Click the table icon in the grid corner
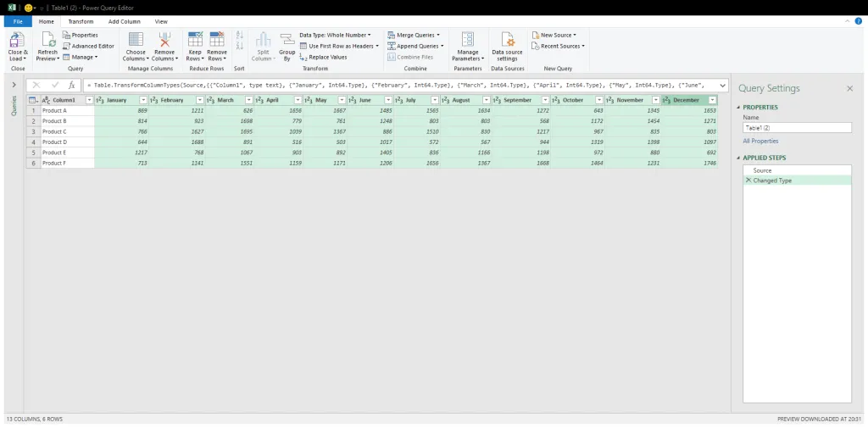Viewport: 868px width, 428px height. click(33, 100)
